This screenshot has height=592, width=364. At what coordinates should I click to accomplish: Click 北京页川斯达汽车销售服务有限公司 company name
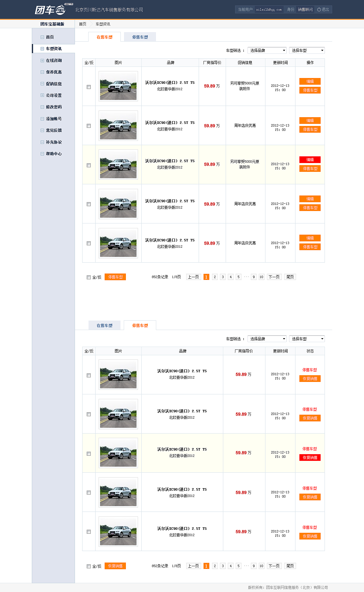[109, 10]
